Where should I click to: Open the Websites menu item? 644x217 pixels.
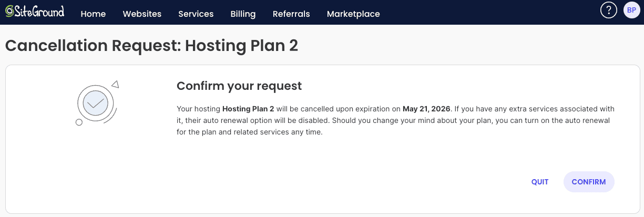pyautogui.click(x=142, y=14)
